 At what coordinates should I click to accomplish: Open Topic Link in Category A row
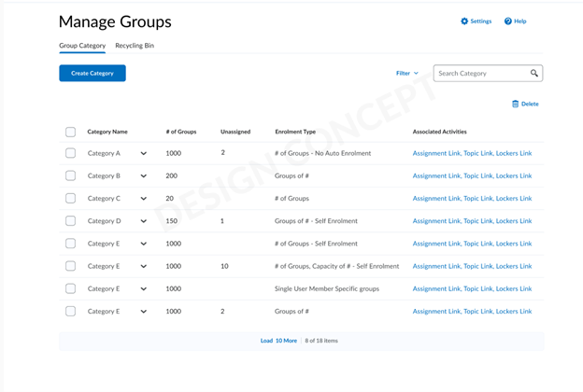click(478, 153)
